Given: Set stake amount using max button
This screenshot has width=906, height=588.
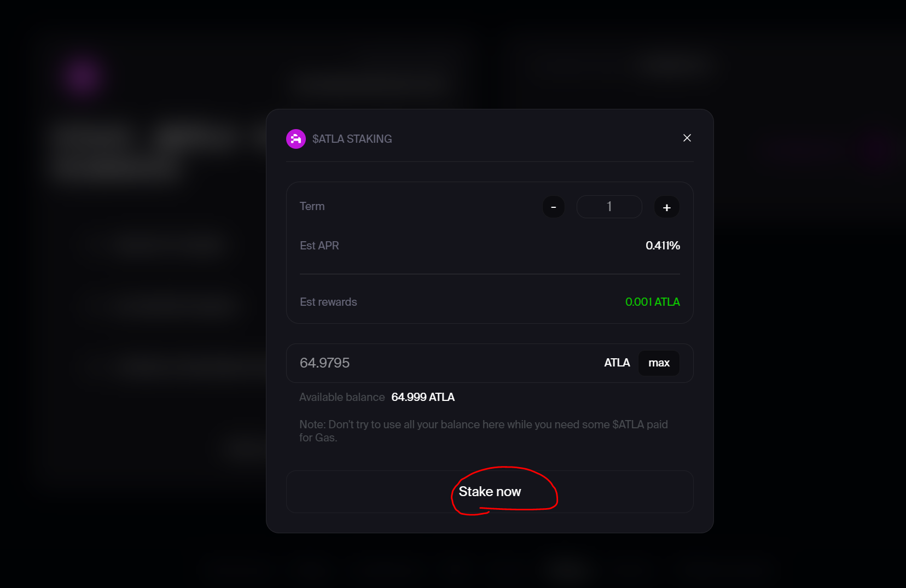Looking at the screenshot, I should (x=659, y=363).
